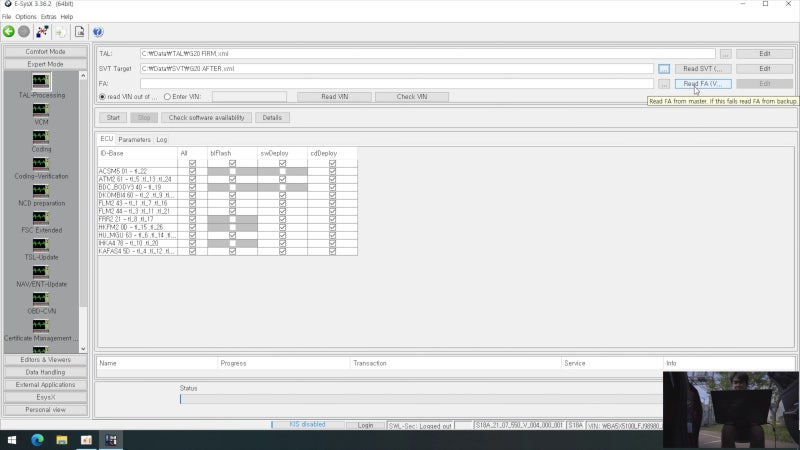This screenshot has height=450, width=800.
Task: Click the Read VIN button
Action: [x=335, y=96]
